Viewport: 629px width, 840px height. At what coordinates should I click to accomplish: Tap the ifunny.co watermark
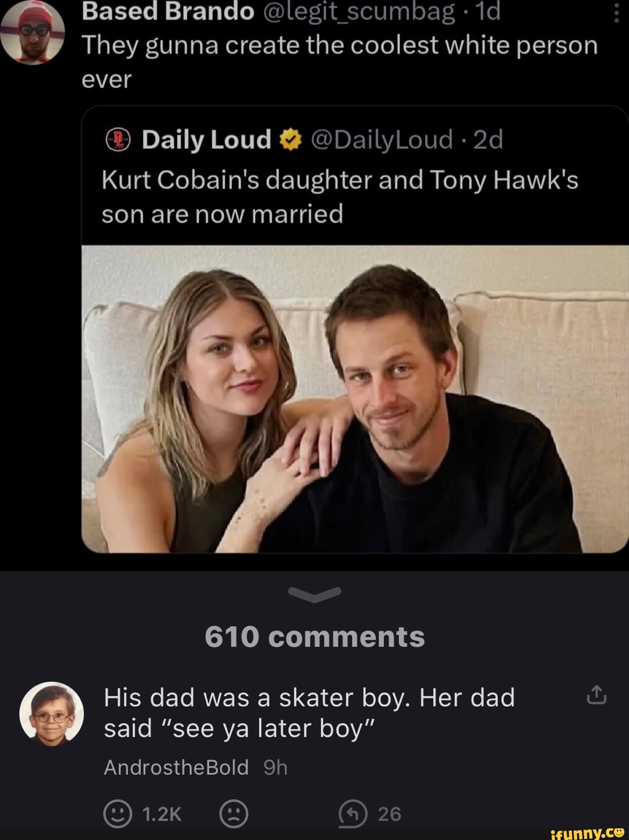point(588,832)
